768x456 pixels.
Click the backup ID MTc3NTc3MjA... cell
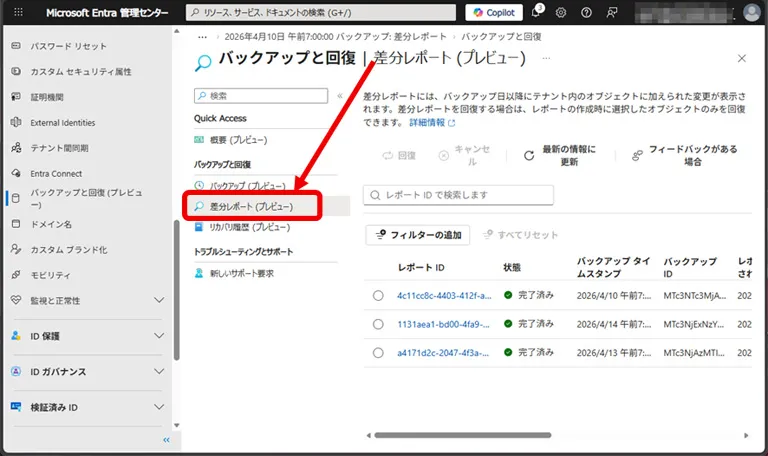click(x=695, y=295)
